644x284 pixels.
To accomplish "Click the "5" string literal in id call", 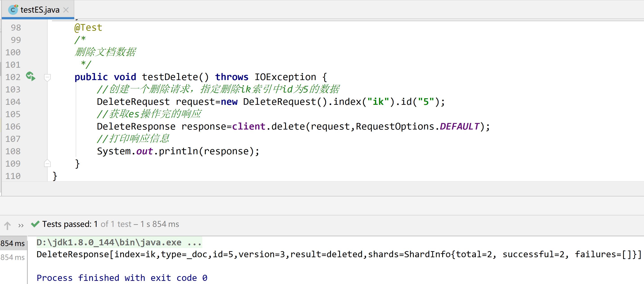I will click(x=426, y=102).
